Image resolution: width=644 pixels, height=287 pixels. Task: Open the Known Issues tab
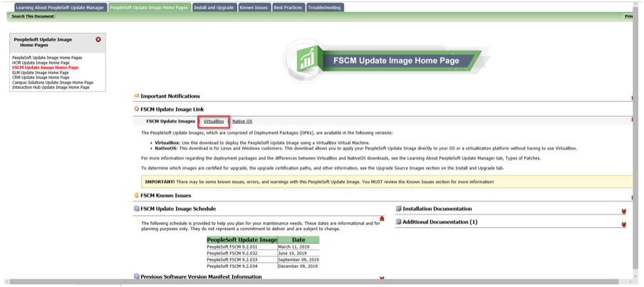click(254, 7)
